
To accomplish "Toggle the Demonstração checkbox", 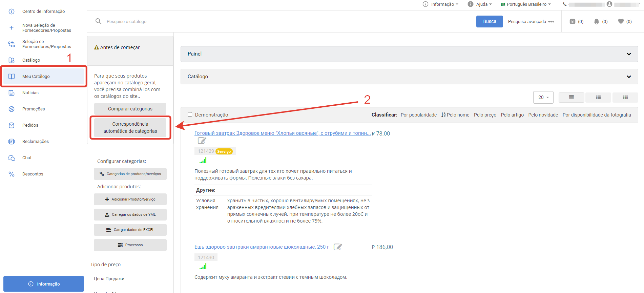I will (190, 114).
